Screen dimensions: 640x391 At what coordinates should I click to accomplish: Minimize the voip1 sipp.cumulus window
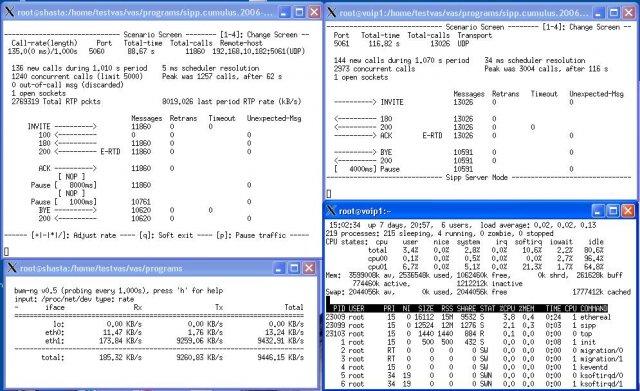tap(599, 12)
